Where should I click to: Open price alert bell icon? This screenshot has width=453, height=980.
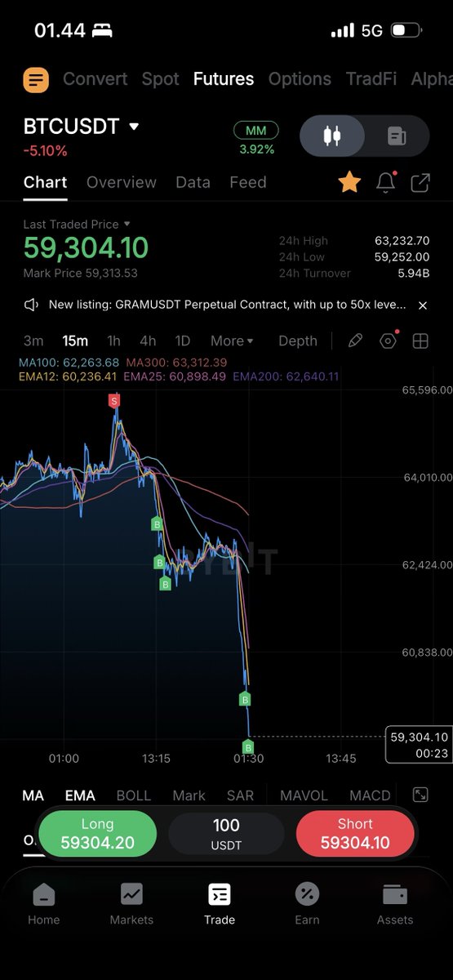tap(385, 182)
